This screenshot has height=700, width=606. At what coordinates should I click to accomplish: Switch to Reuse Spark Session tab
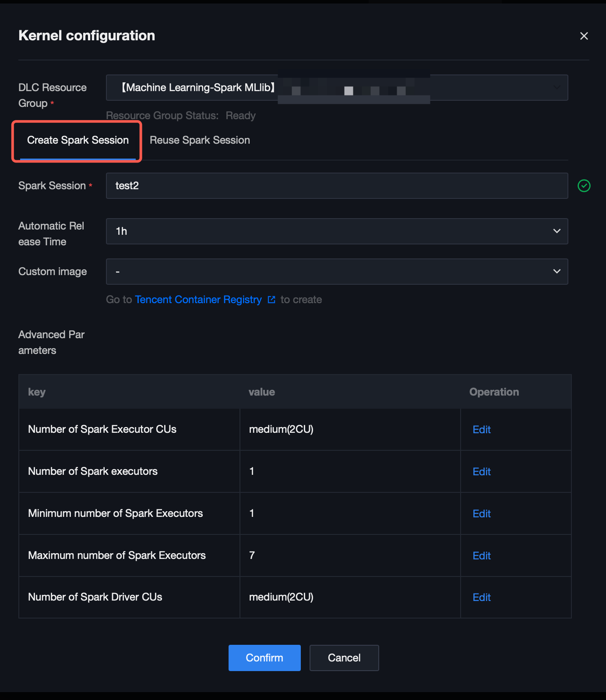pos(200,140)
